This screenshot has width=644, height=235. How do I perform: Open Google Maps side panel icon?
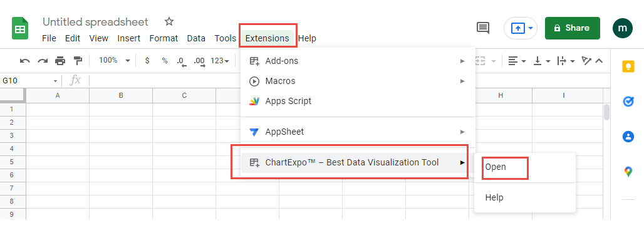(628, 172)
